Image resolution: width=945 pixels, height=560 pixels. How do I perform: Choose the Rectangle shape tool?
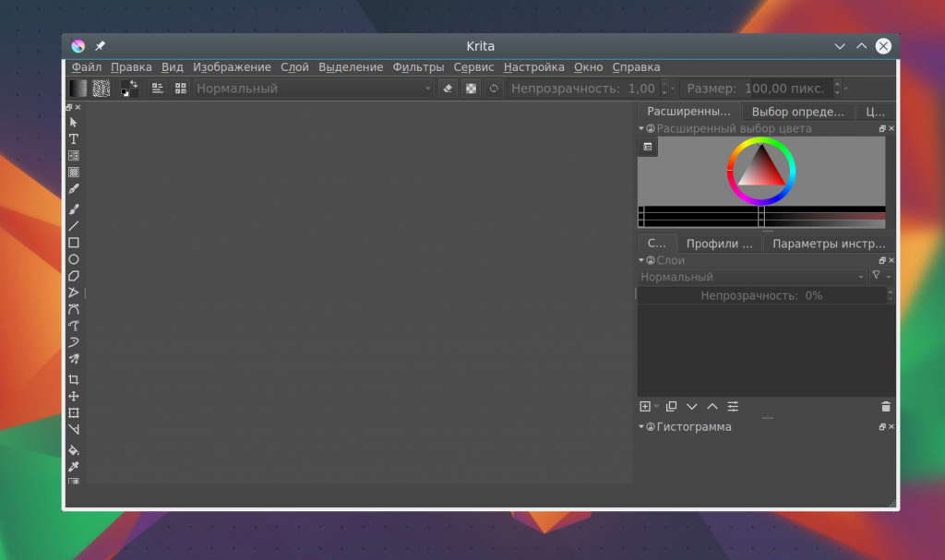74,243
